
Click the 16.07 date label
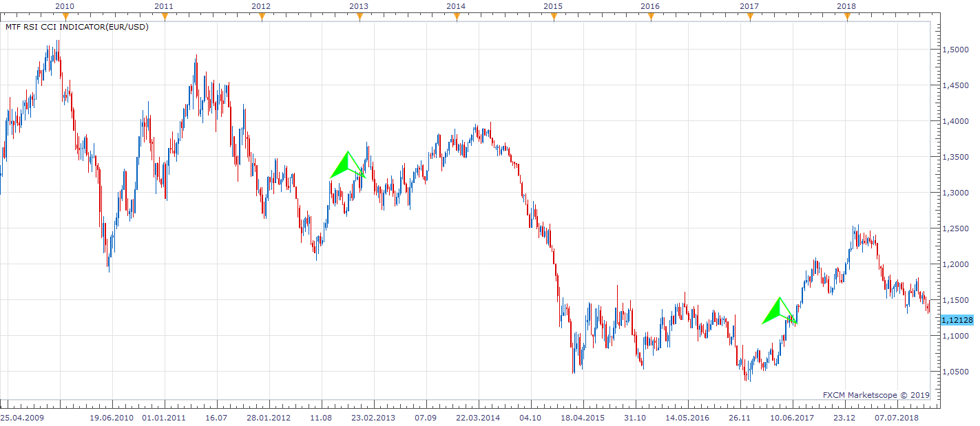[x=216, y=418]
